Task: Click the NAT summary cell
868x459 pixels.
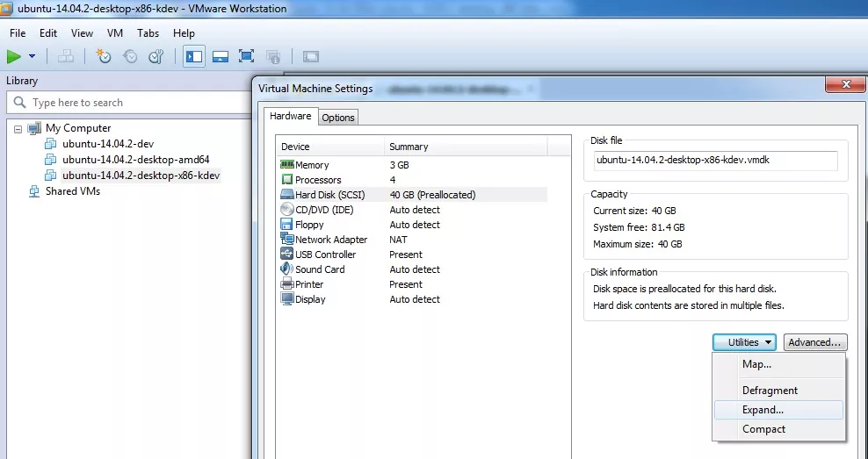Action: (x=398, y=240)
